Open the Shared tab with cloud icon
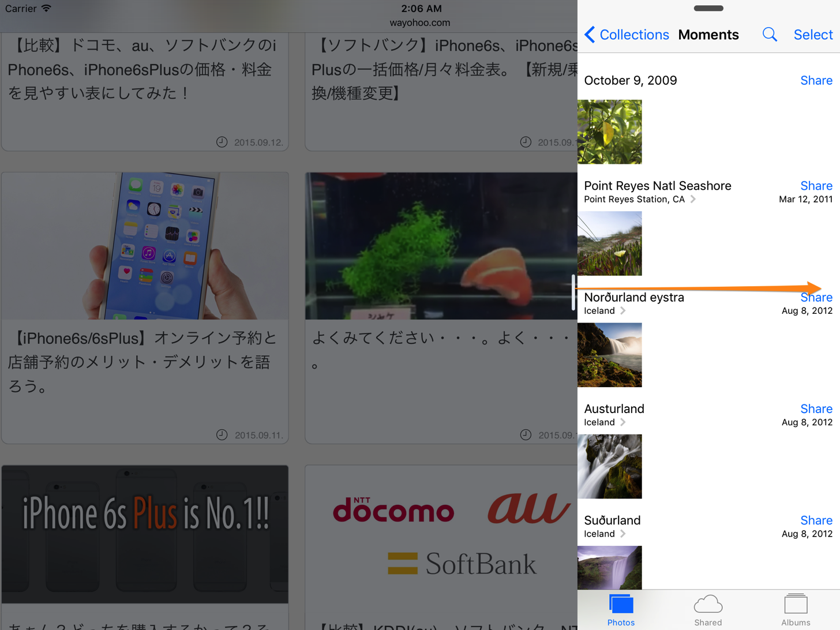 pos(708,610)
